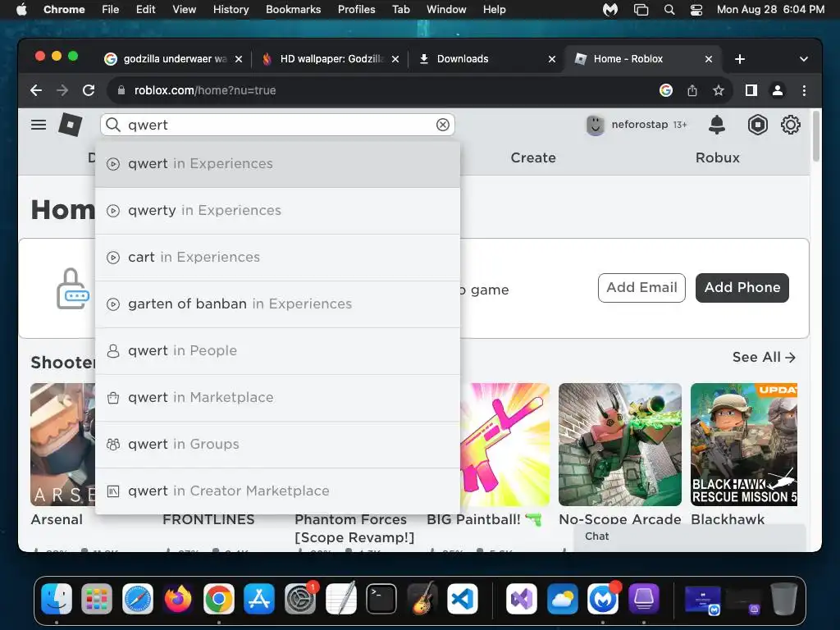This screenshot has height=630, width=840.
Task: Open Malwarebytes icon in the menu bar
Action: pos(610,10)
